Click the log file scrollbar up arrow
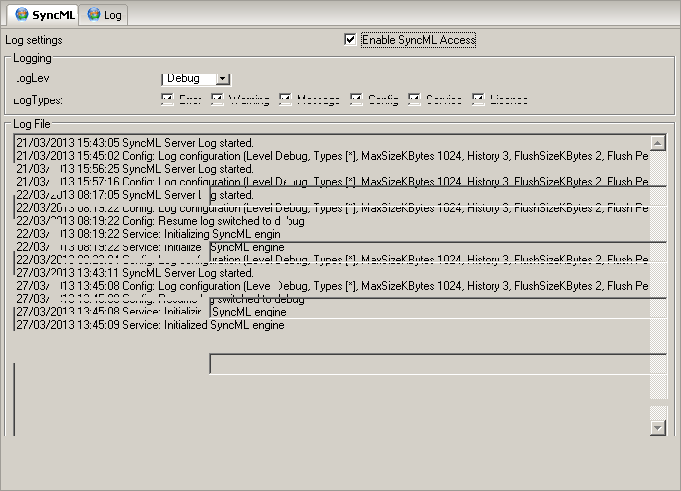Viewport: 681px width, 491px height. pyautogui.click(x=658, y=143)
